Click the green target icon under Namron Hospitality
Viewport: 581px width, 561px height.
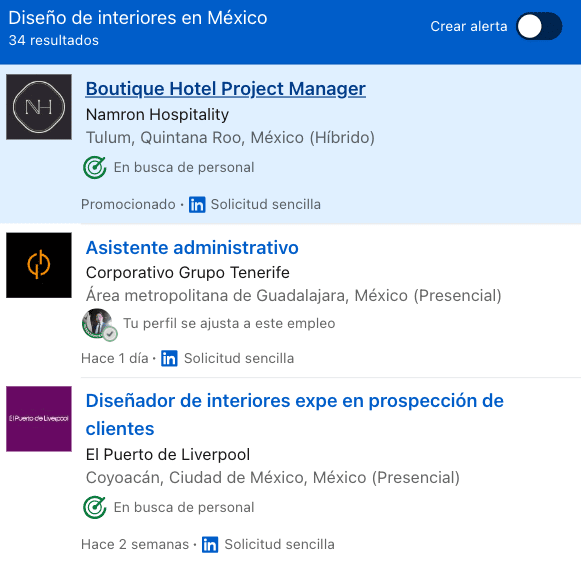pyautogui.click(x=94, y=167)
